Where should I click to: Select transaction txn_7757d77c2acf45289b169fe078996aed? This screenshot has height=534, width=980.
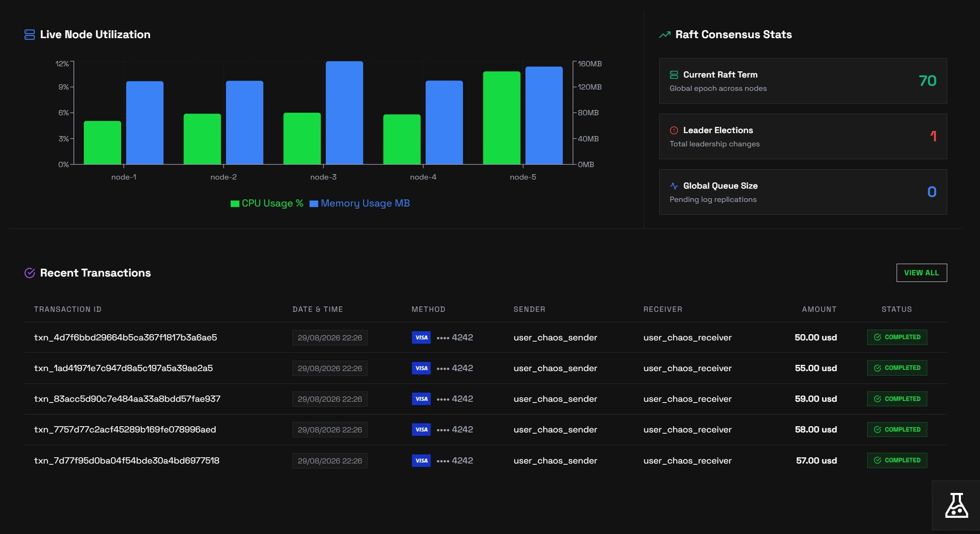point(125,430)
